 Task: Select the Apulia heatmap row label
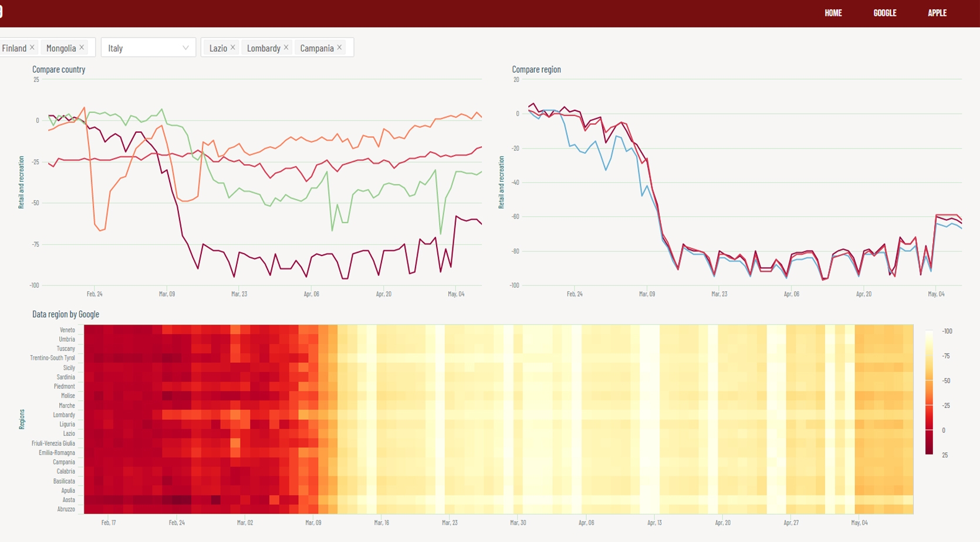coord(68,491)
